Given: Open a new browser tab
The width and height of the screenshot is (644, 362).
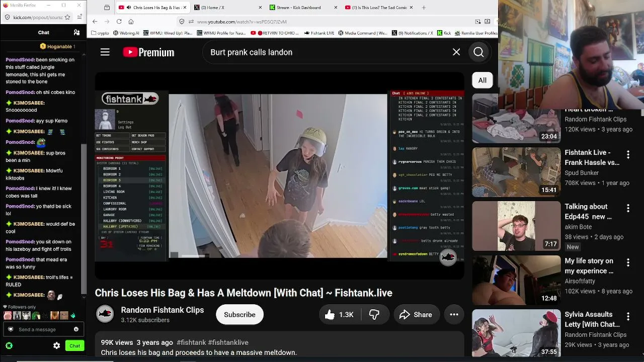Looking at the screenshot, I should coord(424,8).
